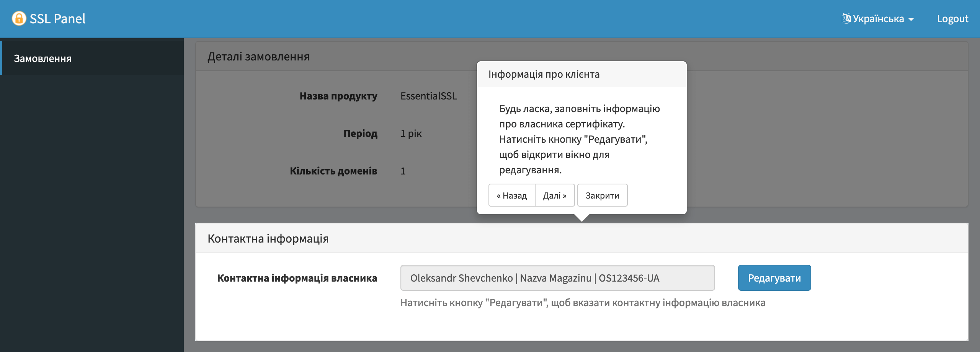Click the EssentialSSL product name value

(x=428, y=96)
